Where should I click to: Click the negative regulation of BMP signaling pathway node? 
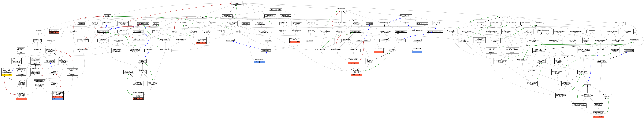(x=58, y=94)
